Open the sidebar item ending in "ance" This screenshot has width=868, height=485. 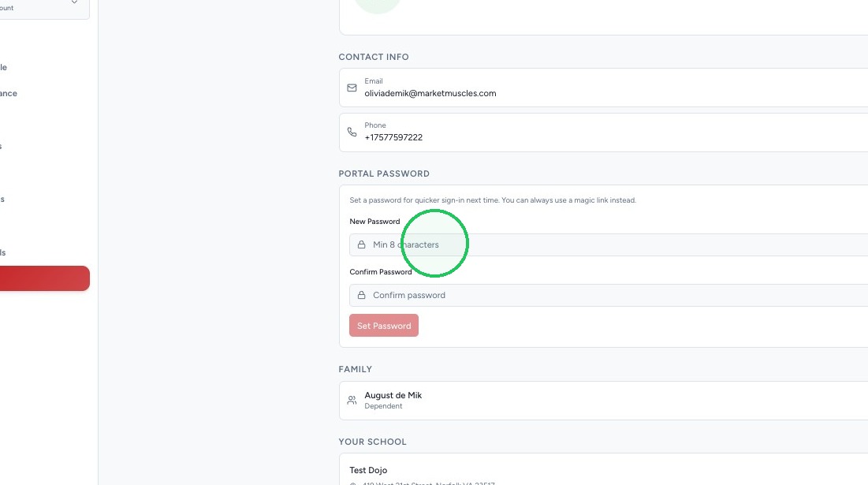9,94
